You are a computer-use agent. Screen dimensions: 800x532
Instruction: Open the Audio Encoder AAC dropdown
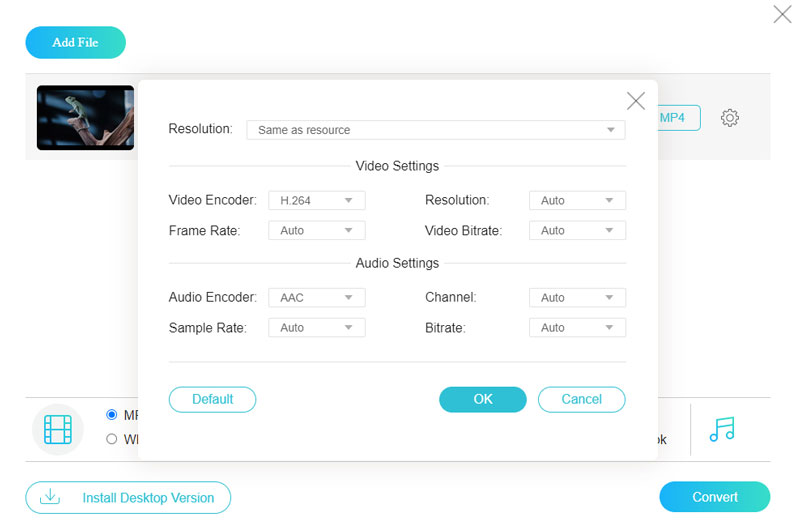(316, 298)
